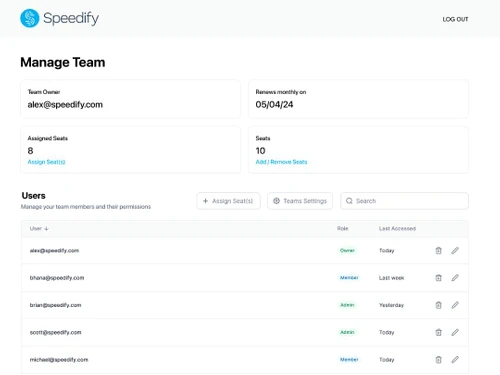Select the brian@speedify.com email
Image resolution: width=500 pixels, height=375 pixels.
point(55,305)
